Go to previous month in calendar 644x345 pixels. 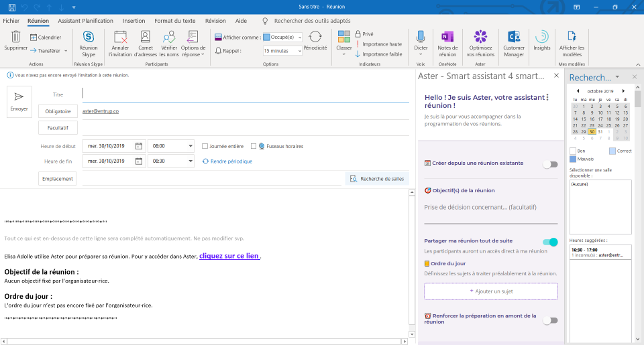(x=578, y=91)
